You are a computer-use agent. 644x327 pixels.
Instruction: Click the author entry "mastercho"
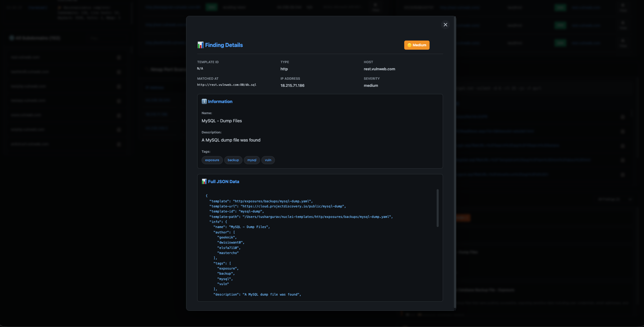coord(228,253)
